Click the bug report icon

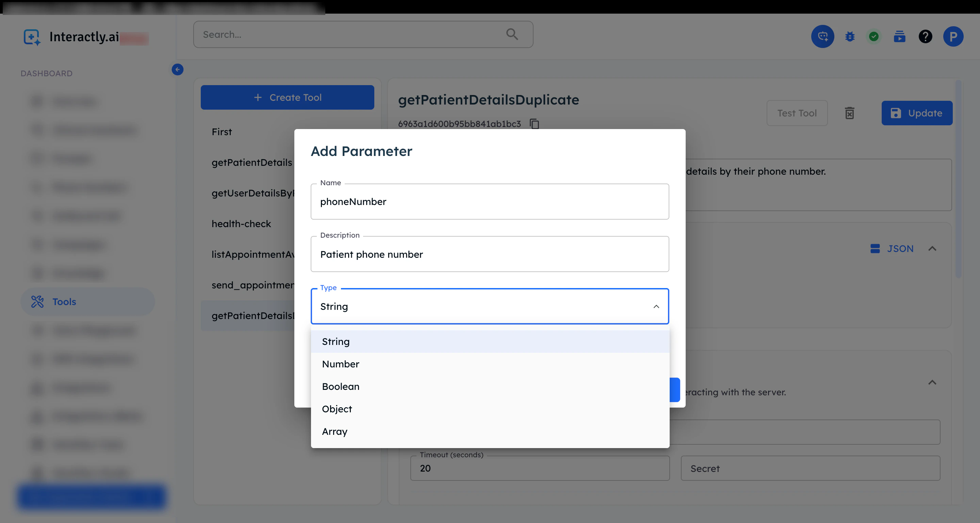click(850, 36)
